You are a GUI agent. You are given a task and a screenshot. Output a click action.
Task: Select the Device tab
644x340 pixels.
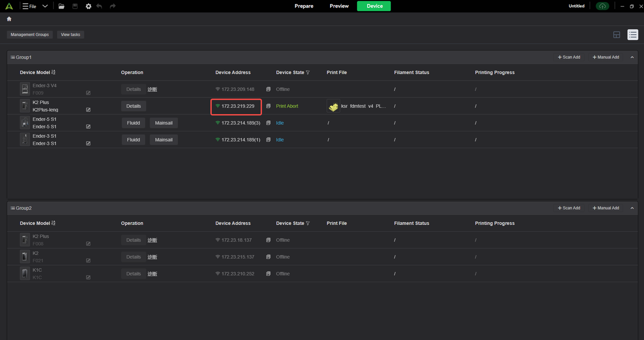[x=374, y=6]
